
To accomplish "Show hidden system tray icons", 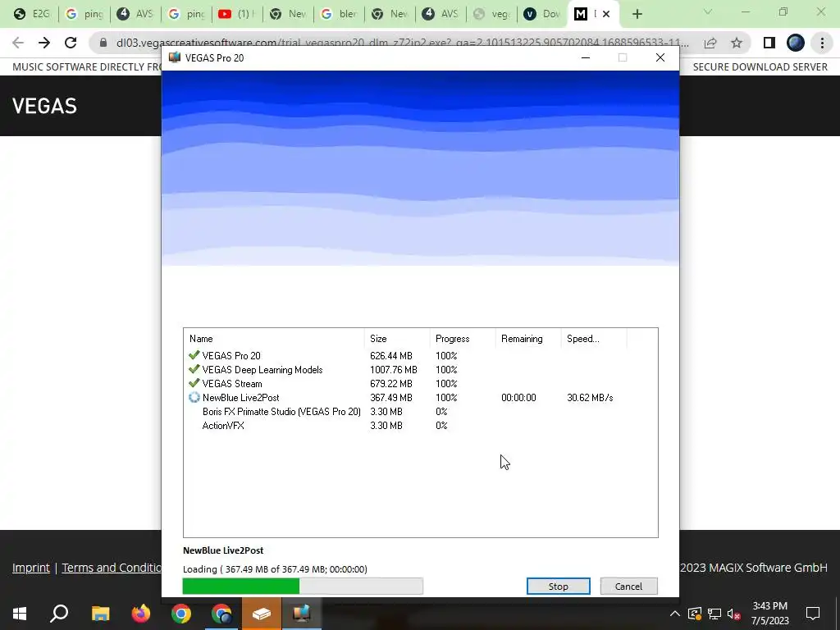I will tap(675, 614).
